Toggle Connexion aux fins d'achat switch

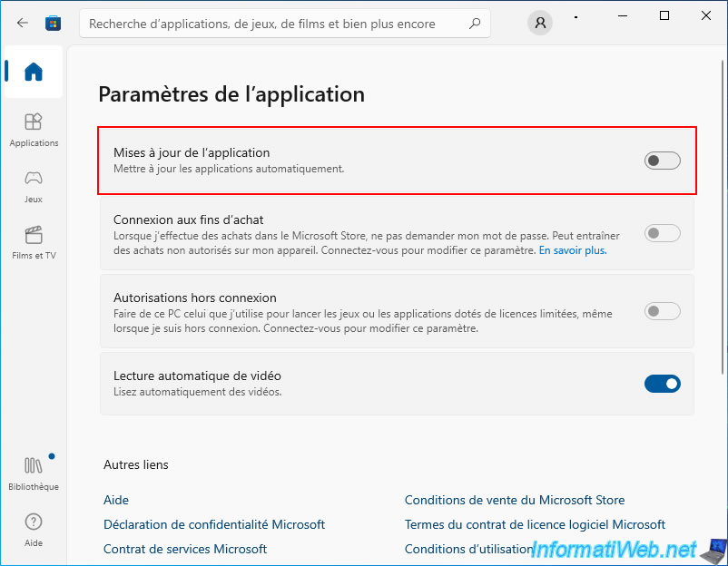coord(662,233)
